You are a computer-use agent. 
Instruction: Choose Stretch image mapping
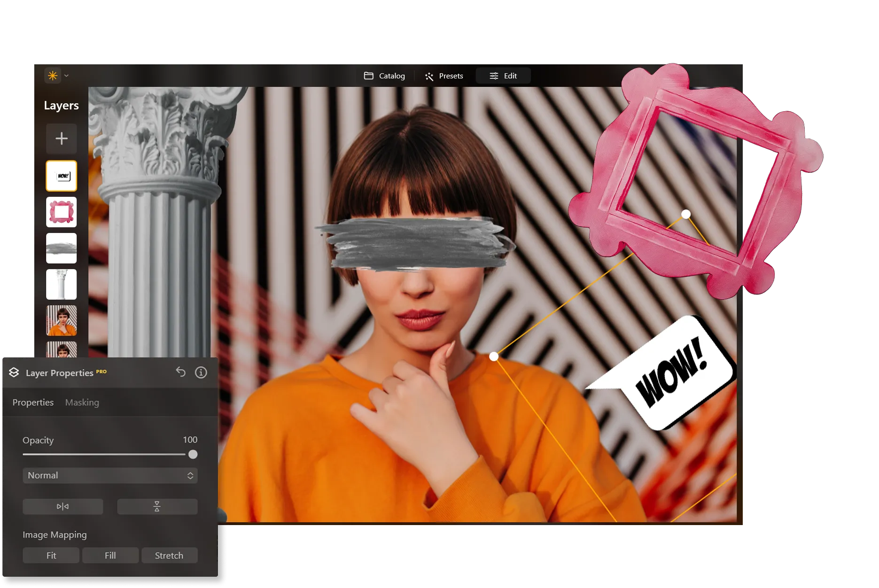(169, 555)
